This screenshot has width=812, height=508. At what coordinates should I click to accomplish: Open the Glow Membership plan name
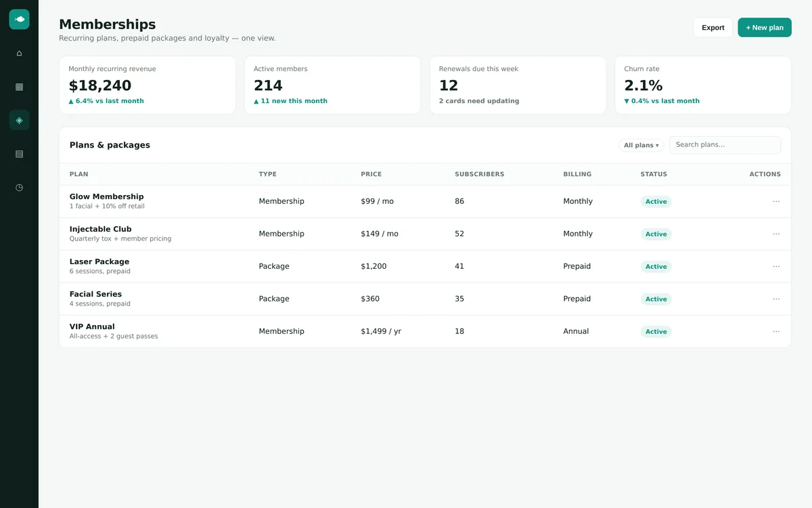(107, 196)
